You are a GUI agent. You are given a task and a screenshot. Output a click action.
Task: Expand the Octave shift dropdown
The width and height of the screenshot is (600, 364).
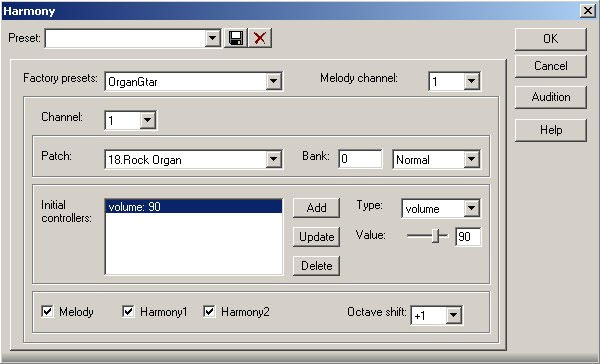453,315
